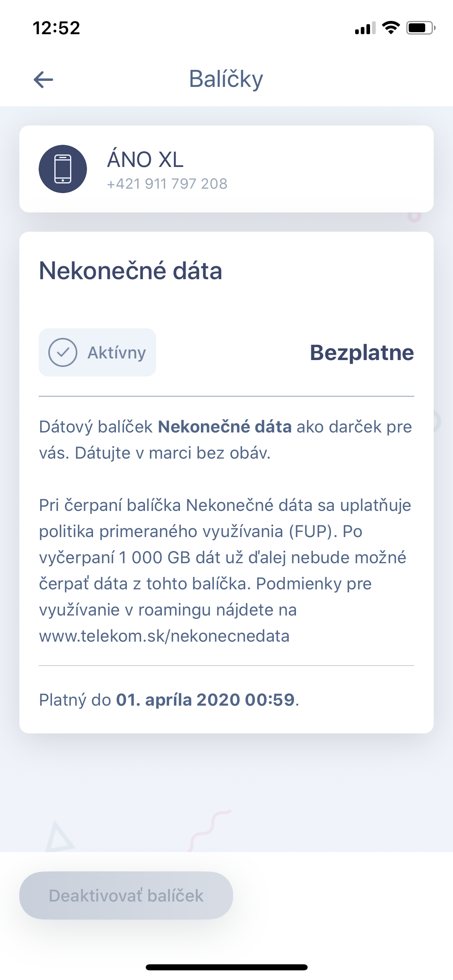Image resolution: width=453 pixels, height=980 pixels.
Task: Tap the Nekonečné dáta package heading
Action: point(130,270)
